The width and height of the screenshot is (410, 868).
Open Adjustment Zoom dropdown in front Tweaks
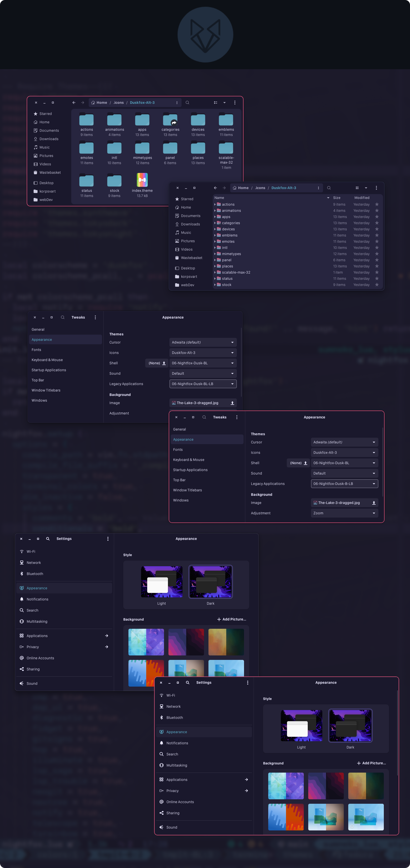(x=344, y=513)
